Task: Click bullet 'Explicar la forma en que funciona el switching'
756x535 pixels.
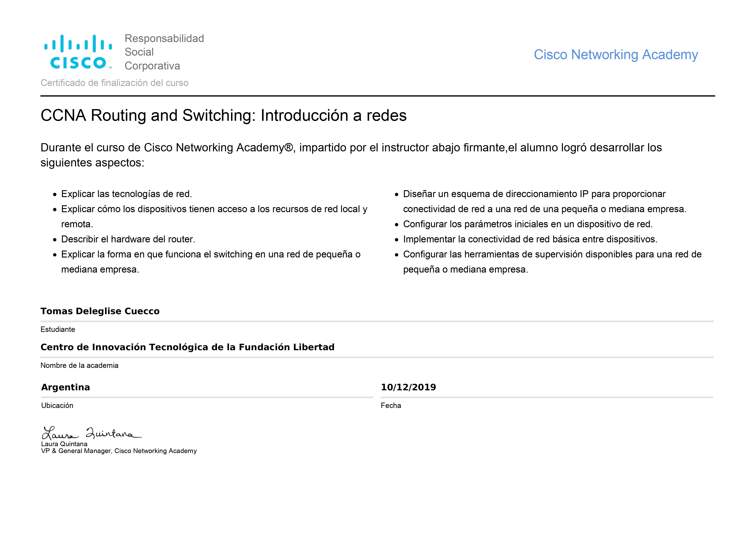Action: click(x=211, y=262)
